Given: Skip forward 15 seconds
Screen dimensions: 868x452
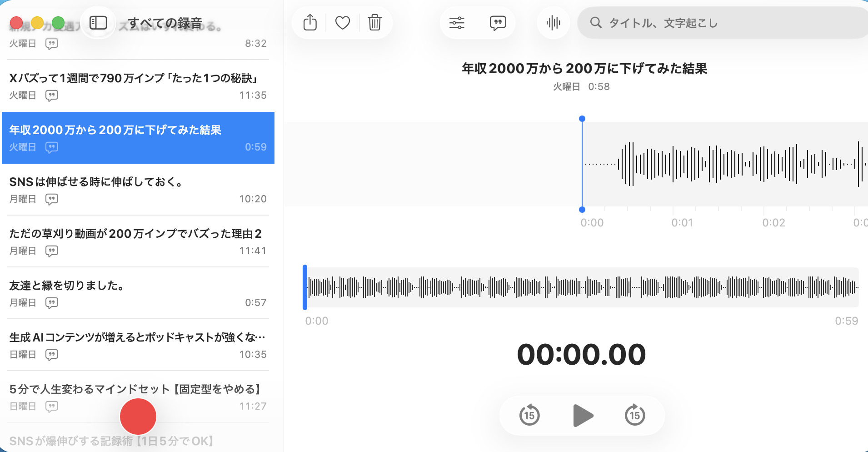Looking at the screenshot, I should click(x=635, y=416).
